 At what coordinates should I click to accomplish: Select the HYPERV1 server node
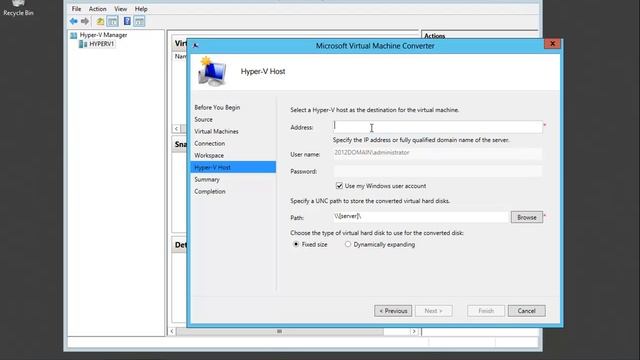[x=96, y=44]
